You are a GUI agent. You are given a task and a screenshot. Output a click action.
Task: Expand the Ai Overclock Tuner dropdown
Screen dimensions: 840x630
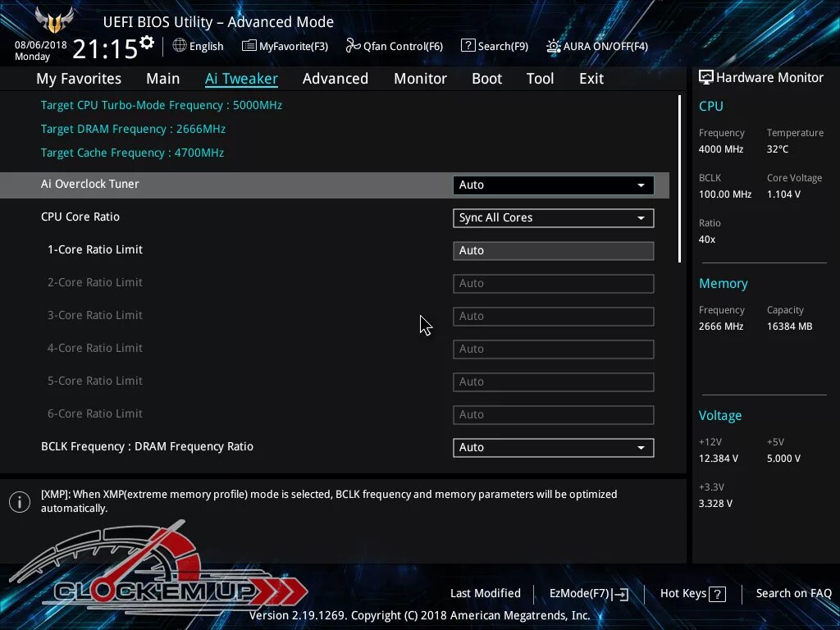point(554,185)
